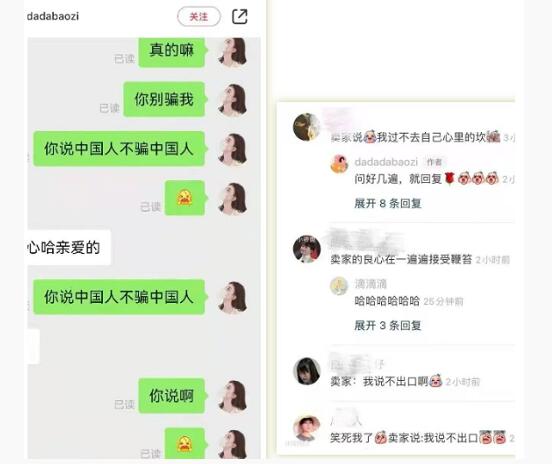
Task: Tap the 哈哈哈哈哈哈 reply comment
Action: (x=387, y=301)
